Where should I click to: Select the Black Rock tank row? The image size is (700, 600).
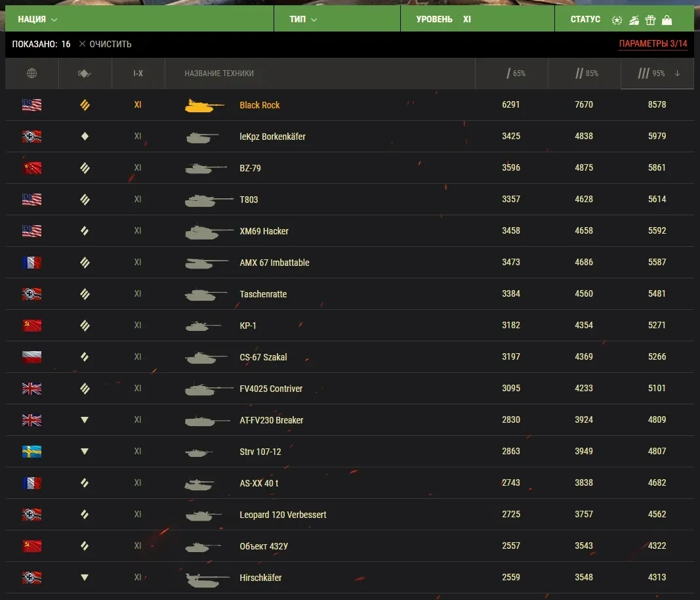260,105
